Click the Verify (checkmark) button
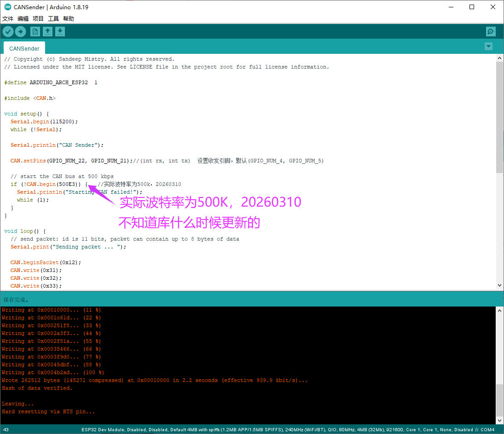The image size is (504, 434). tap(8, 31)
